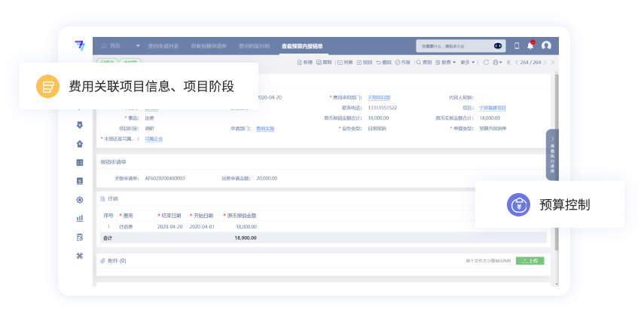The image size is (644, 325).
Task: Expand the side panel 查看执行进度
Action: (x=552, y=155)
